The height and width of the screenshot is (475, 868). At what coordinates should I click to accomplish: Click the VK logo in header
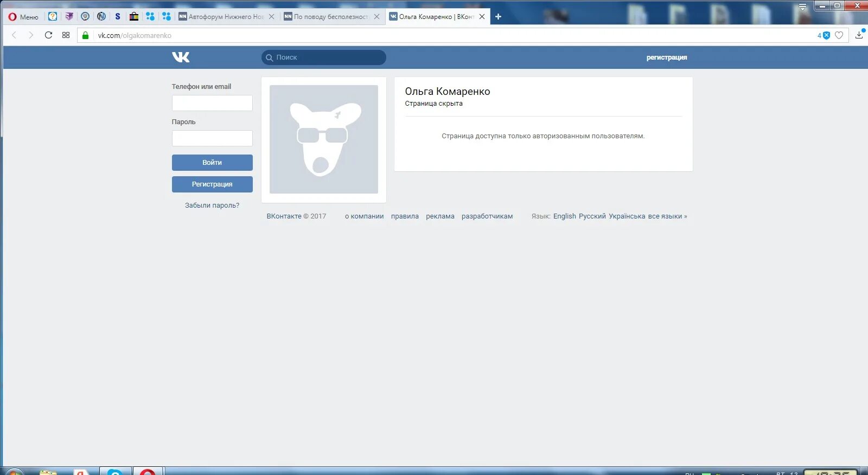point(181,57)
